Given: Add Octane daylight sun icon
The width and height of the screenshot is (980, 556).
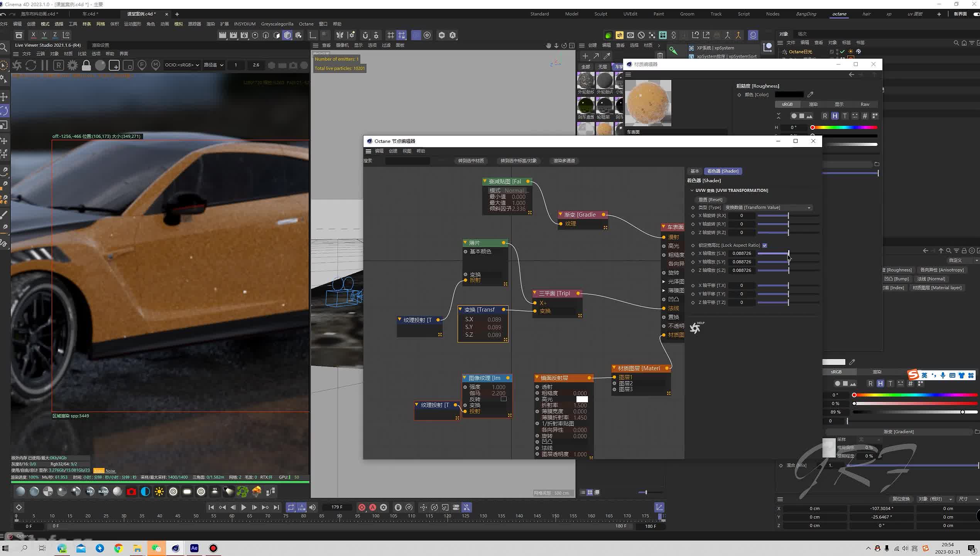Looking at the screenshot, I should coord(159,492).
